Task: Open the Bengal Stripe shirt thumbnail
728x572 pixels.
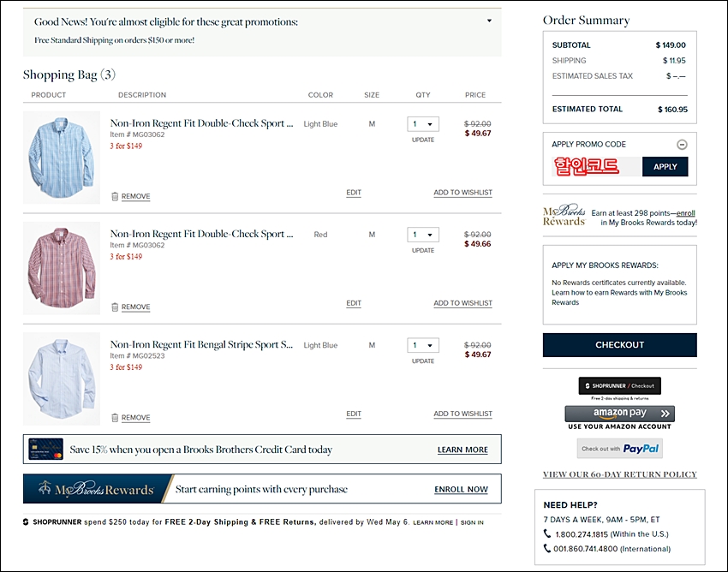Action: click(62, 378)
